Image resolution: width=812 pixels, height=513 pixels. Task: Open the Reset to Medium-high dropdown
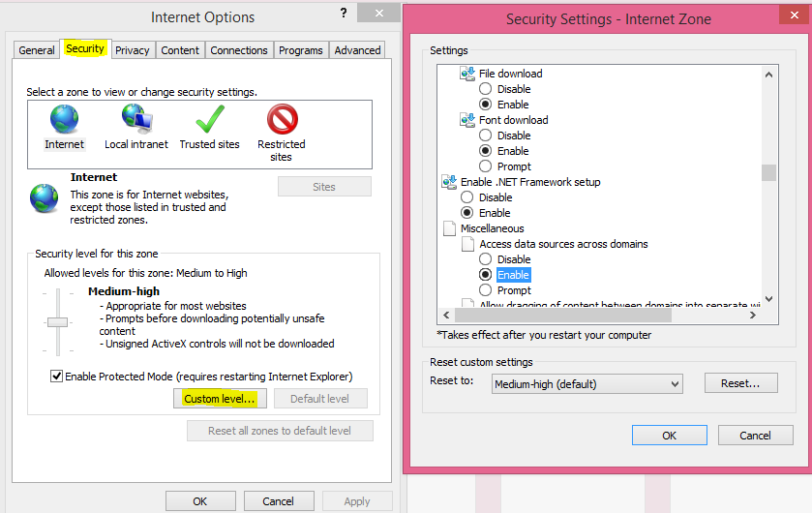586,384
